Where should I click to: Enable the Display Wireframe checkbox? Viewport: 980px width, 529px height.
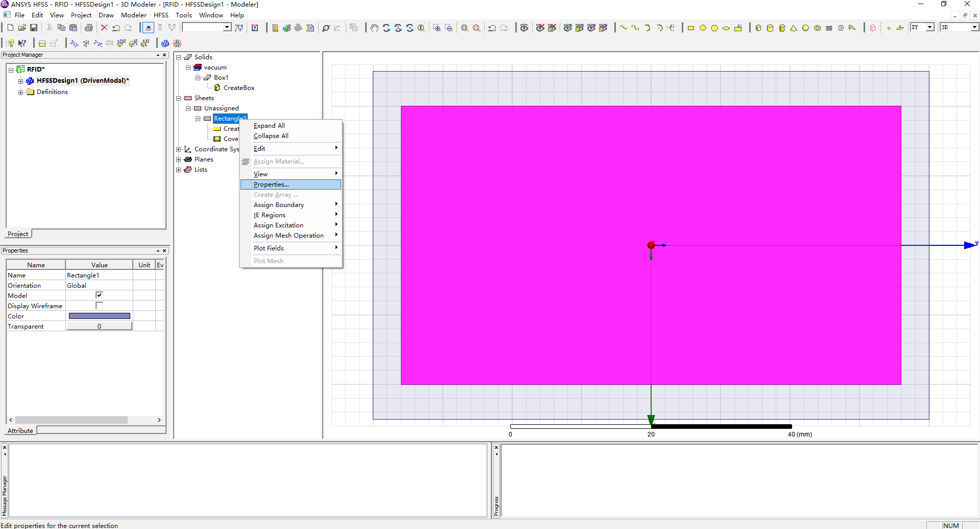99,306
